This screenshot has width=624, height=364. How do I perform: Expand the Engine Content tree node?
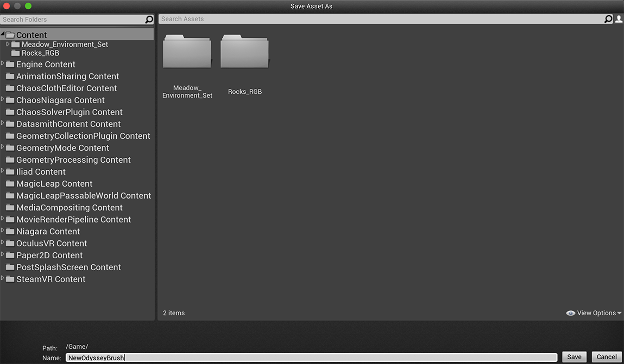click(2, 64)
